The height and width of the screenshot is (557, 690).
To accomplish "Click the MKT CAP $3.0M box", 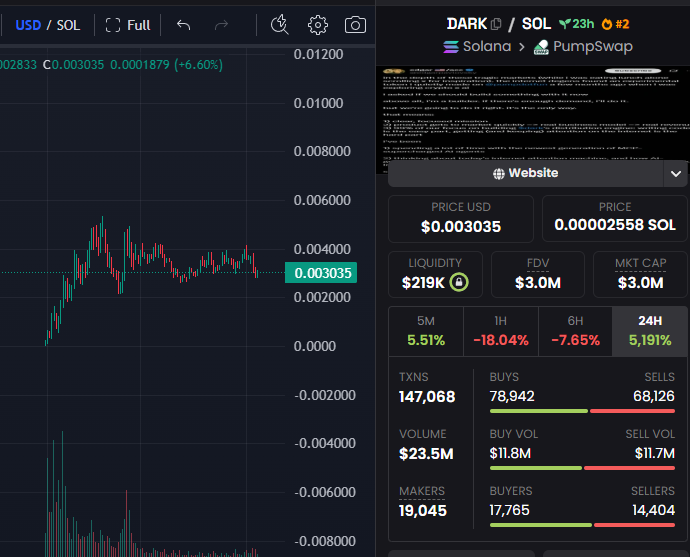I will 640,275.
